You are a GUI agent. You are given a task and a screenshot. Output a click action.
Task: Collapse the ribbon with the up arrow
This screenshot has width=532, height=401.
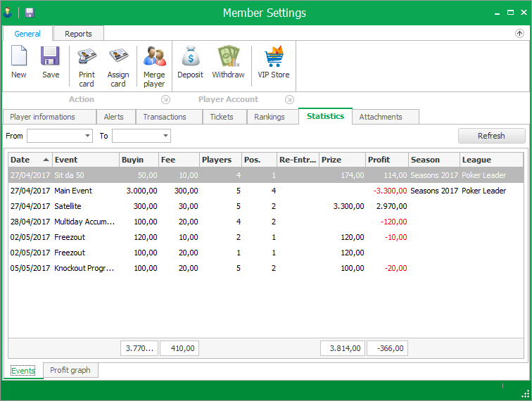(x=519, y=33)
